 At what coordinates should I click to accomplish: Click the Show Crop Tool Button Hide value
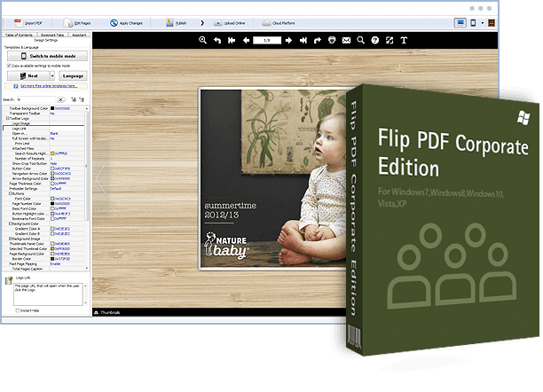[x=53, y=163]
